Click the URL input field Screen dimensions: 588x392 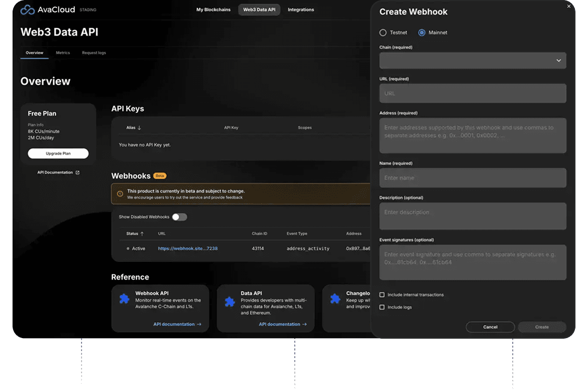tap(473, 94)
